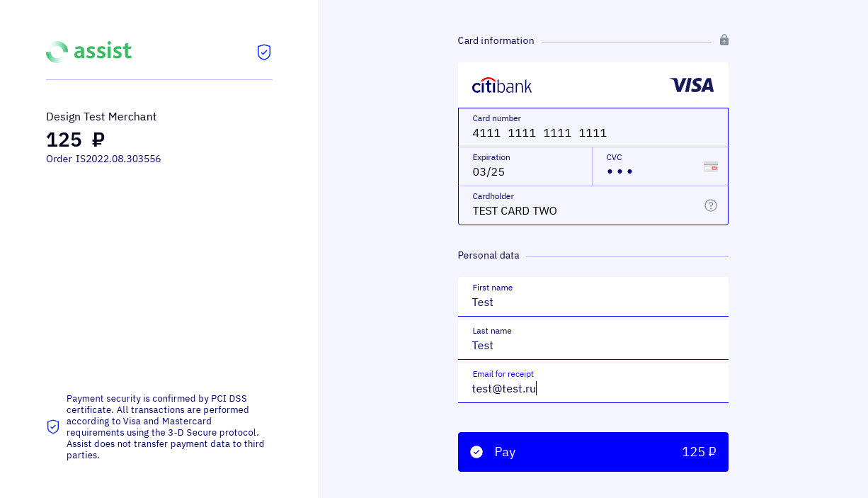Click the Citibank logo

click(502, 86)
